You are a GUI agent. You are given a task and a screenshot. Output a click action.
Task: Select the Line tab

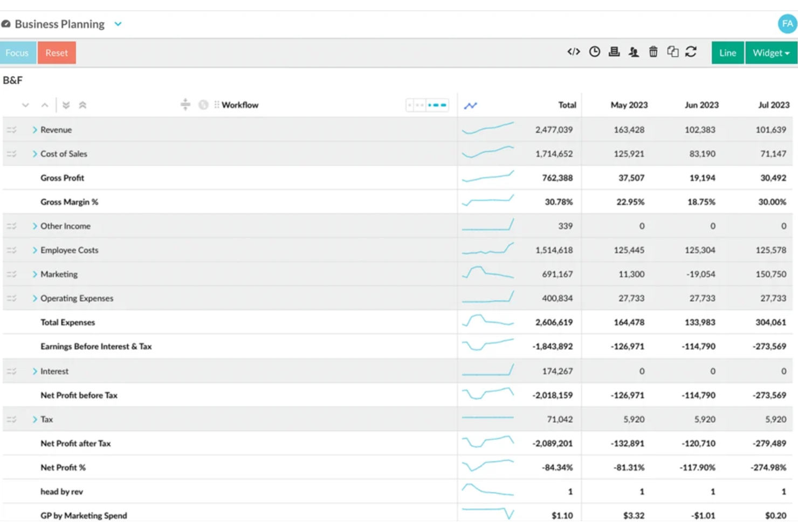[x=727, y=52]
